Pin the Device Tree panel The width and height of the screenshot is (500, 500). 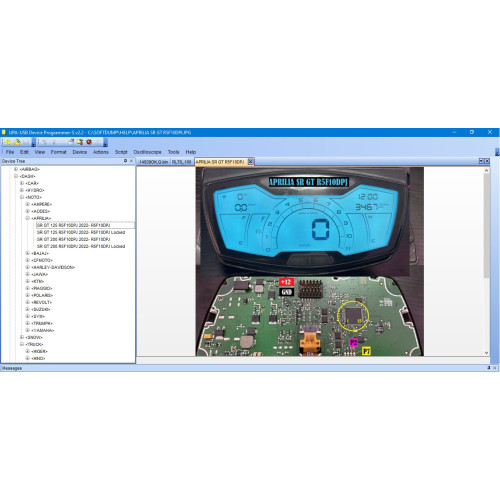point(125,161)
